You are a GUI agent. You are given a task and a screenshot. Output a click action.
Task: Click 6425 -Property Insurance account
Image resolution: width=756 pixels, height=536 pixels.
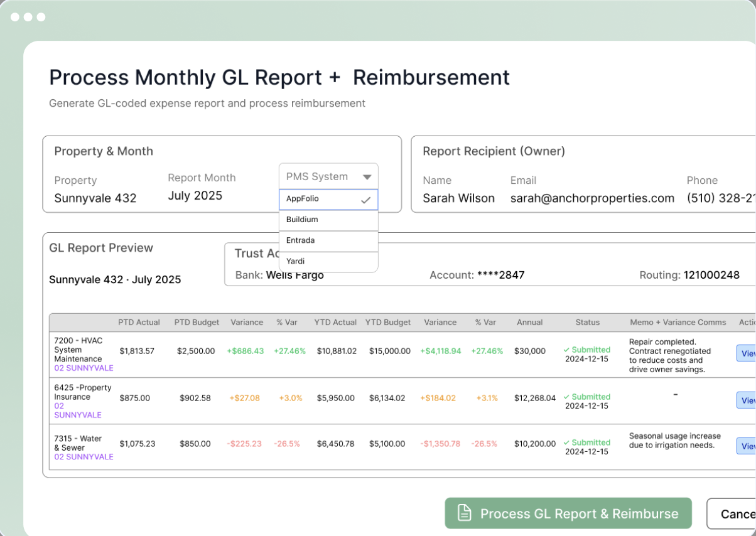coord(83,392)
